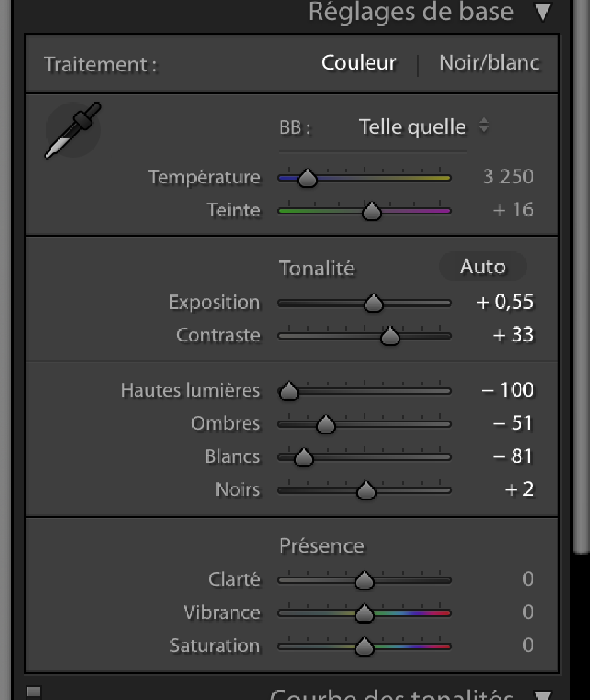
Task: Click the Contraste slider knob
Action: pos(390,336)
